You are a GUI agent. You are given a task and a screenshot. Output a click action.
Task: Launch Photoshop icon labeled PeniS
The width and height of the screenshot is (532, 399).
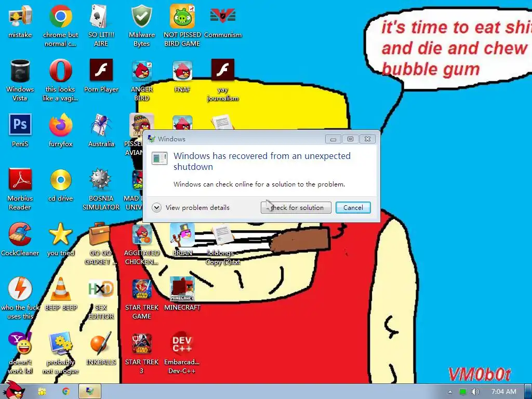coord(20,125)
